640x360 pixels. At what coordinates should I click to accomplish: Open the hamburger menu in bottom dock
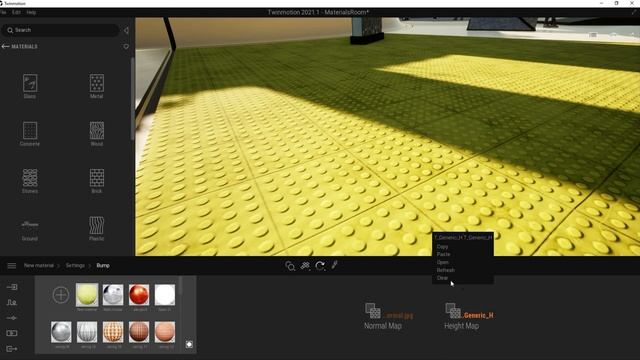click(11, 266)
